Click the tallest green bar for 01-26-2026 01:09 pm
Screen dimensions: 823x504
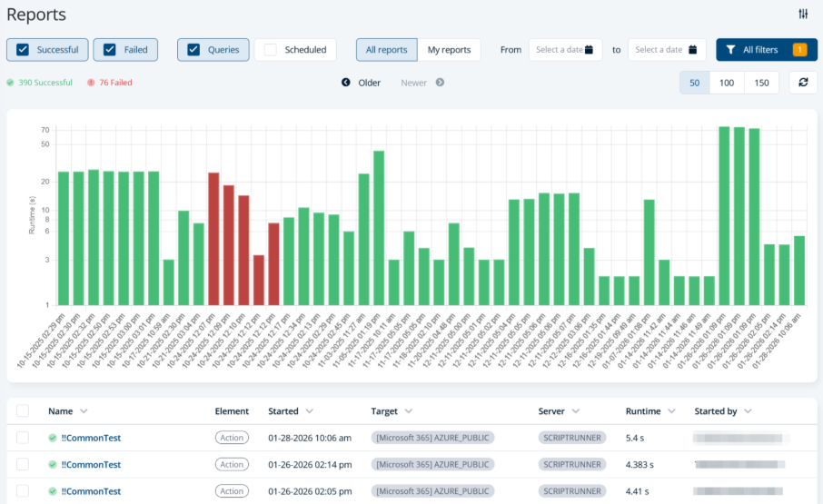(724, 215)
